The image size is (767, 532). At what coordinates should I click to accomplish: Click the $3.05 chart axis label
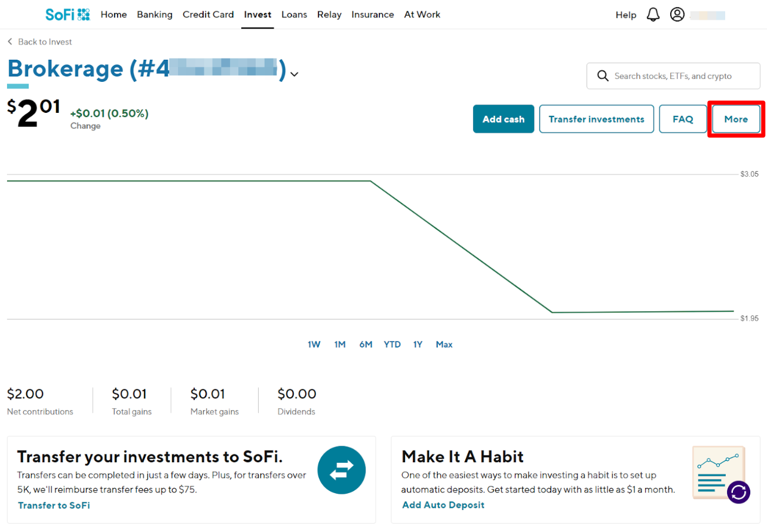click(750, 174)
